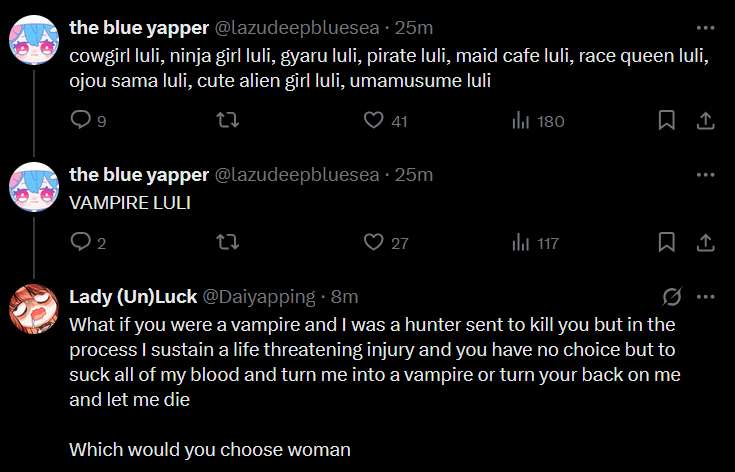
Task: Retweet the first blue yapper tweet
Action: [x=227, y=121]
